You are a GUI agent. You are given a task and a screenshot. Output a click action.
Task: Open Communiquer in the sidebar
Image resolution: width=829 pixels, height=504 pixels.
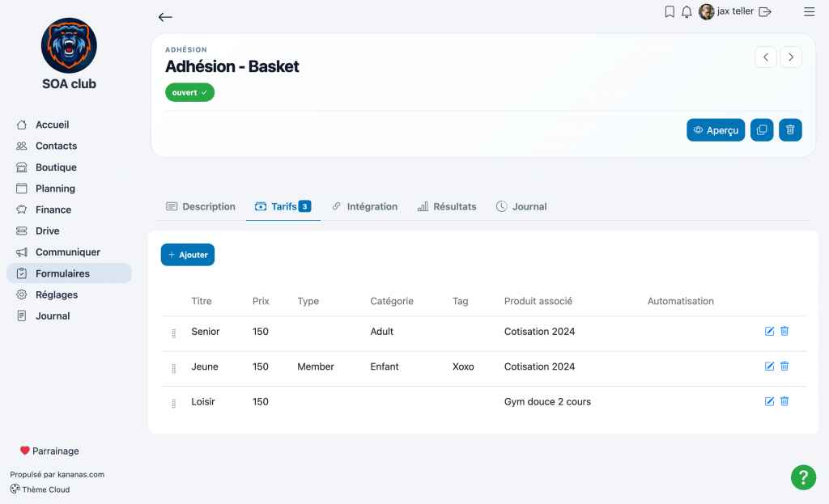69,252
